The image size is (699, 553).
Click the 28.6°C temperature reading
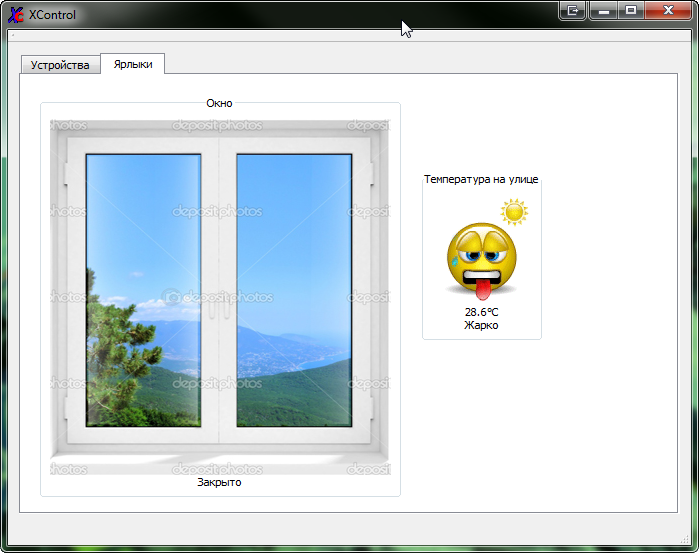481,312
